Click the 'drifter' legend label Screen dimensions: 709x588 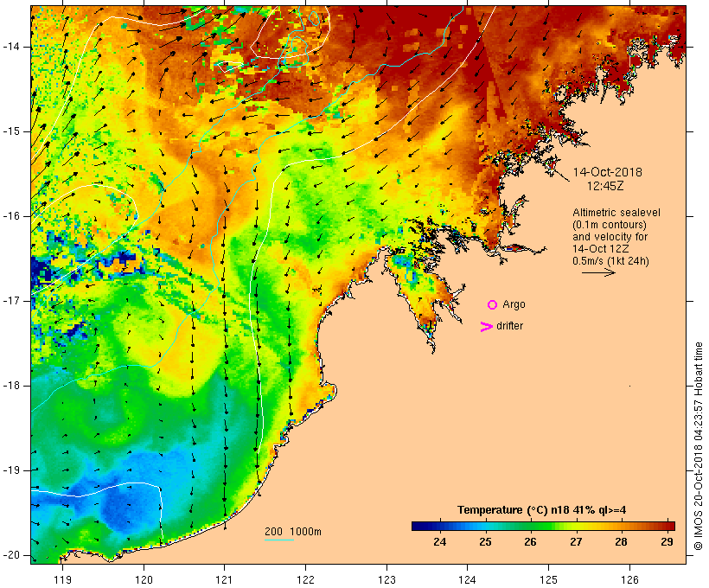509,326
